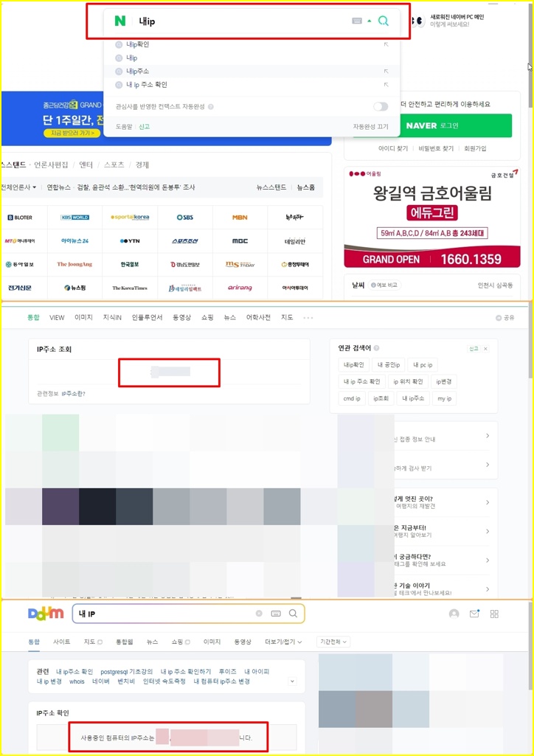The width and height of the screenshot is (534, 756).
Task: Toggle the 관심사를 반영한 컨텍스트 자동완성 switch
Action: [381, 106]
